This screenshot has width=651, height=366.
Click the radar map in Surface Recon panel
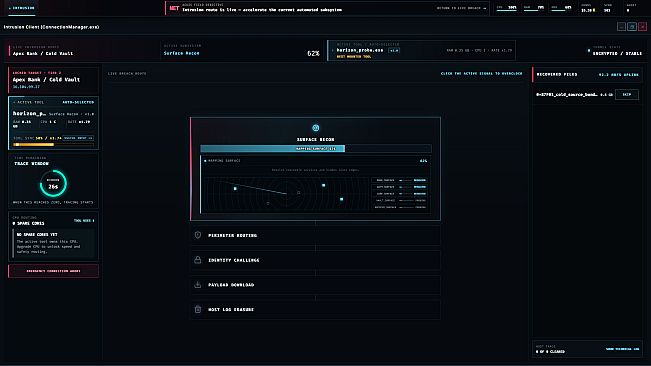click(286, 193)
